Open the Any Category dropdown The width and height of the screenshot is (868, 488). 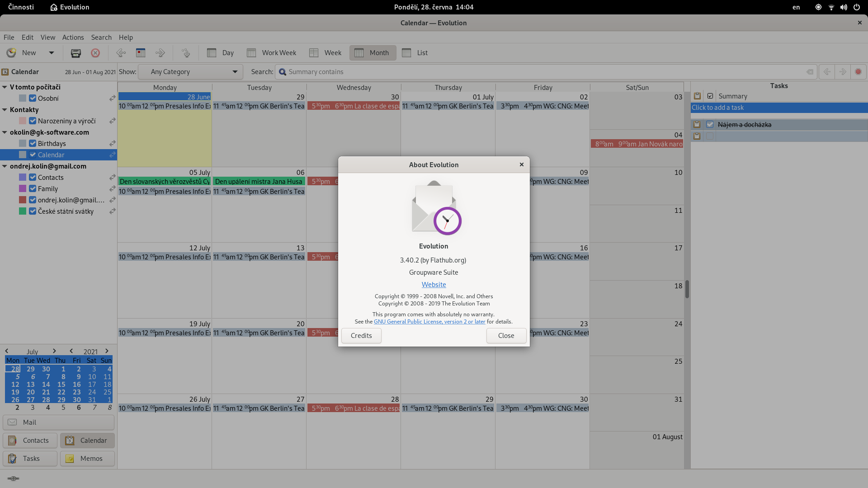coord(190,72)
